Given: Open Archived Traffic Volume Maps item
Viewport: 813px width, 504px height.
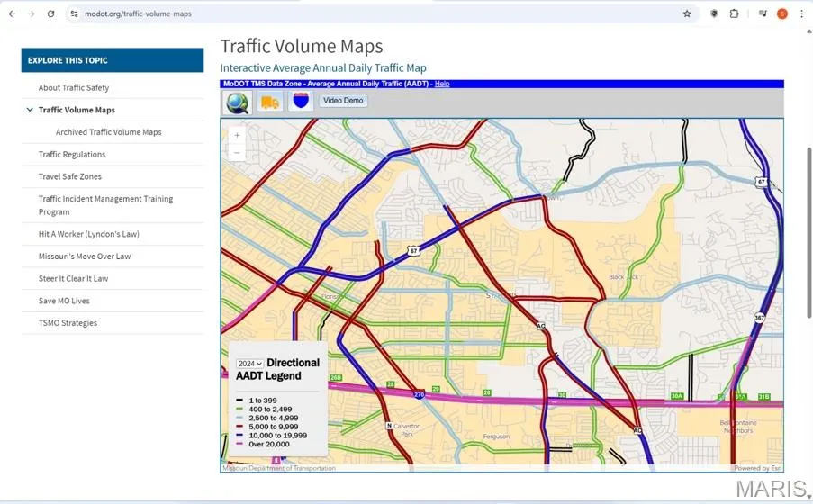Looking at the screenshot, I should (x=108, y=132).
